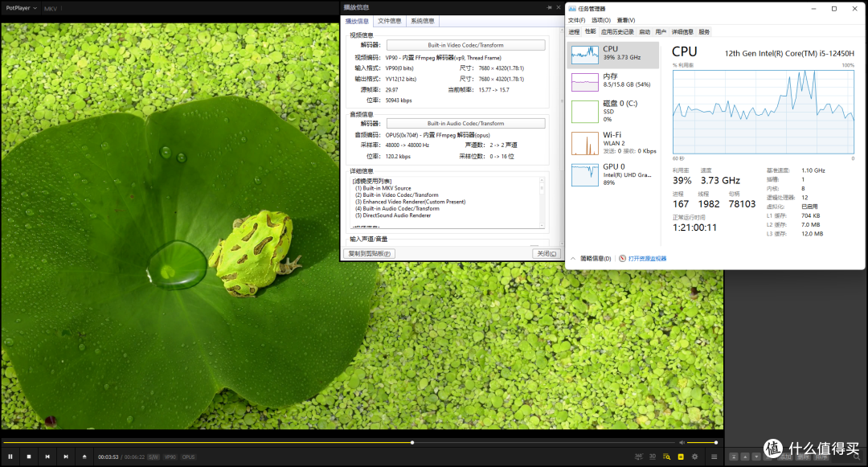
Task: Pin the 播放信息 window
Action: click(x=549, y=7)
